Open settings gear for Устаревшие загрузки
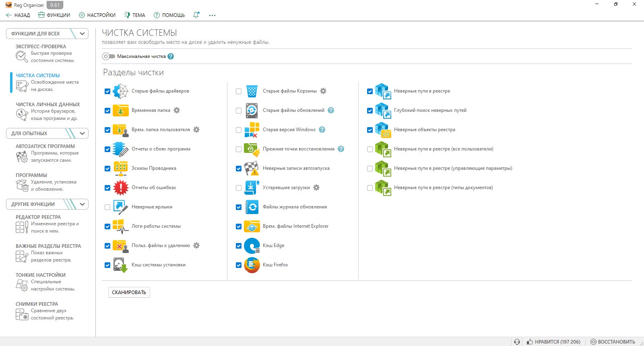 pyautogui.click(x=316, y=187)
